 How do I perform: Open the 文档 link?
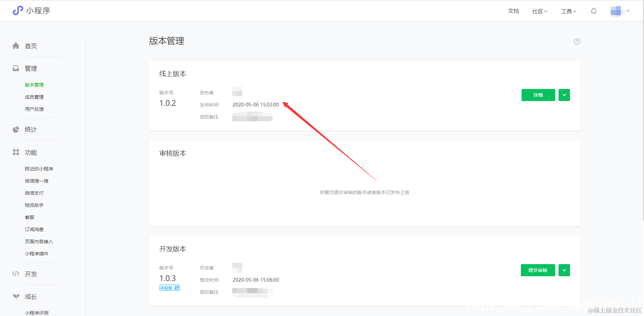tap(513, 11)
